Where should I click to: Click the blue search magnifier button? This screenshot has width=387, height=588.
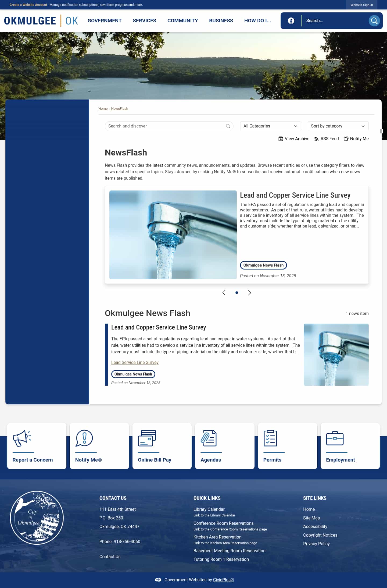[x=374, y=21]
